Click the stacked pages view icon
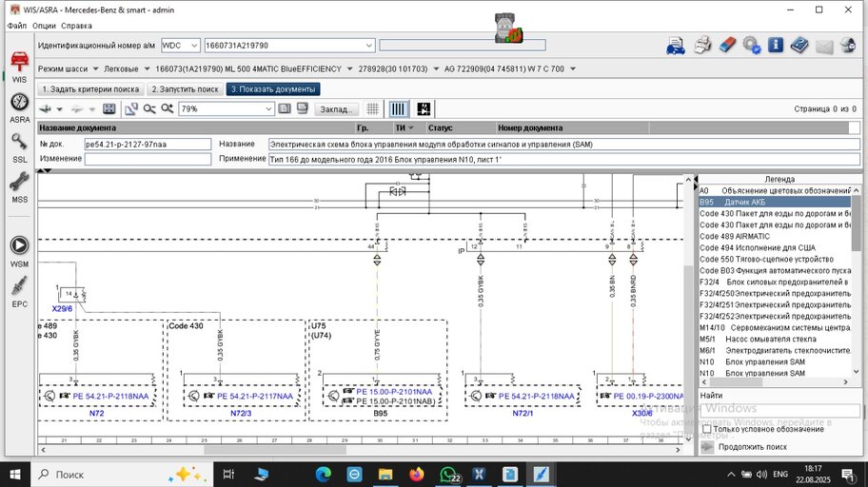Image resolution: width=868 pixels, height=487 pixels. click(x=303, y=108)
